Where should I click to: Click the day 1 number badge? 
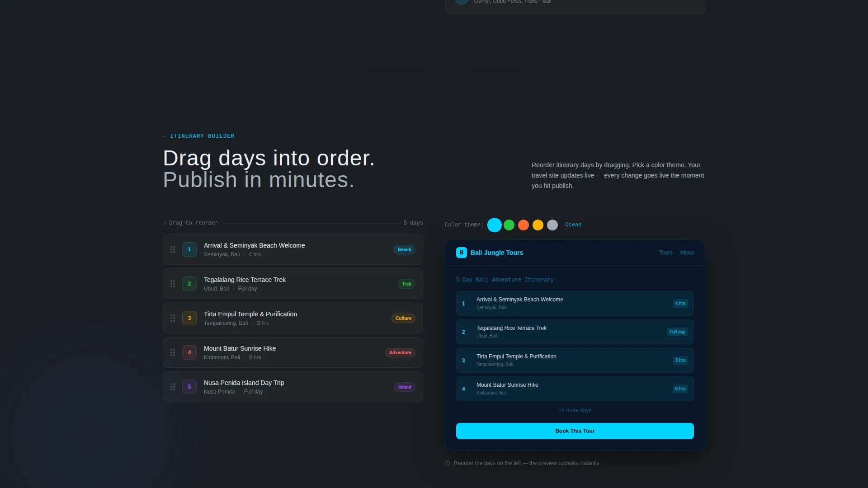pos(189,249)
